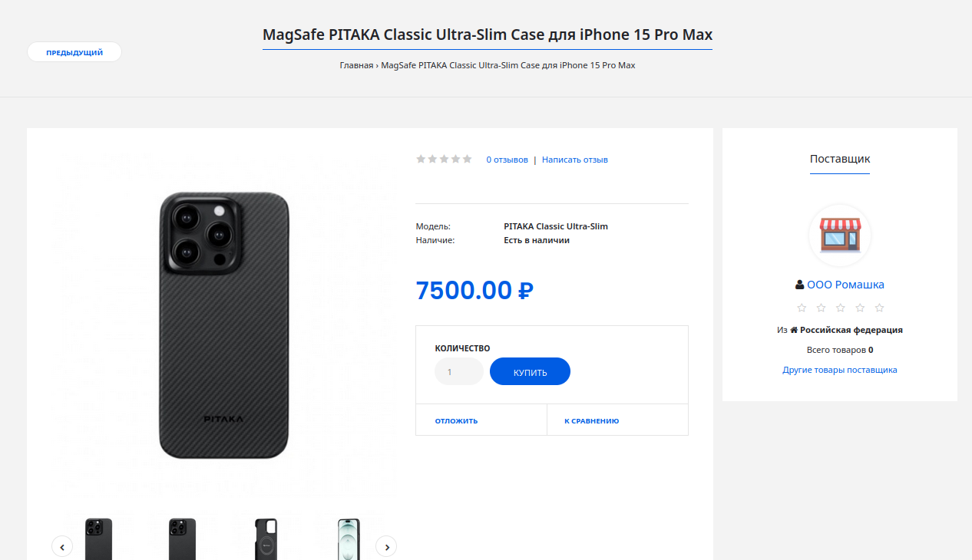Open the ООО Ромашка supplier page

pyautogui.click(x=845, y=285)
